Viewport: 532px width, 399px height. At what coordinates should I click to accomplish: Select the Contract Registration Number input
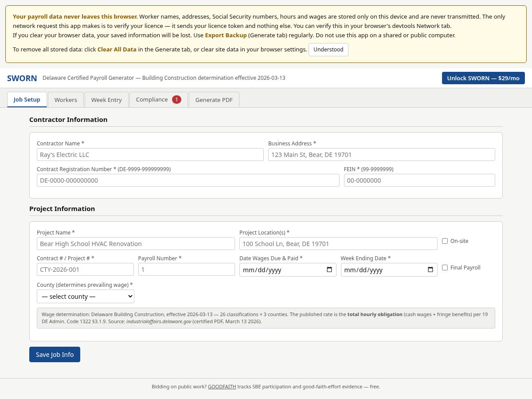(188, 180)
